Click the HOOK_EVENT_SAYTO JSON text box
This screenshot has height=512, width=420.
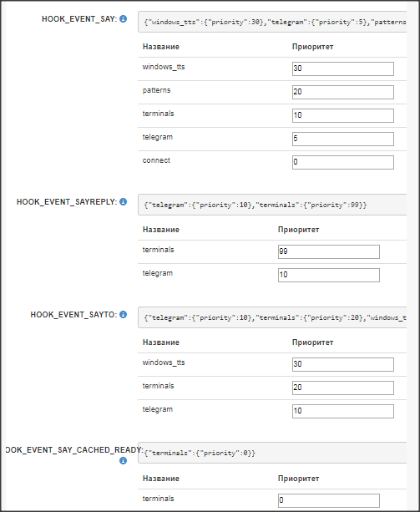point(272,317)
